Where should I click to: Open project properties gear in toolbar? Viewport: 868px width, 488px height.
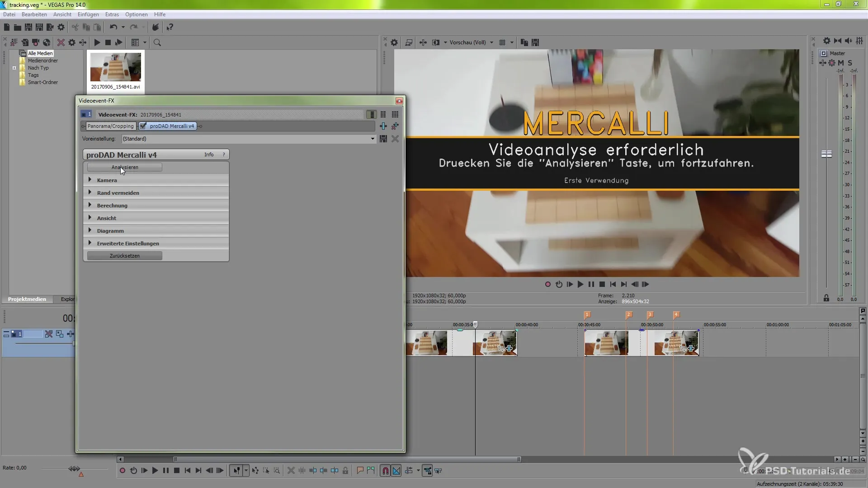[x=61, y=27]
